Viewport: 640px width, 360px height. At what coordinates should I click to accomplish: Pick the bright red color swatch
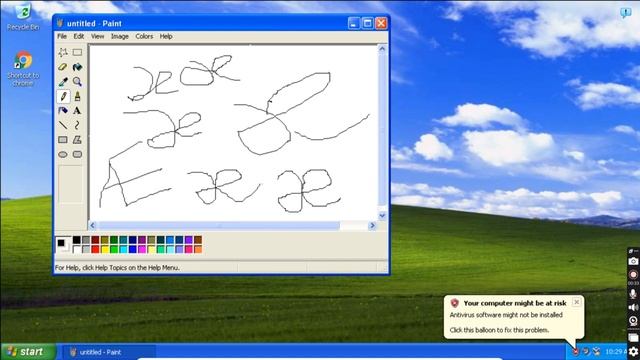95,249
